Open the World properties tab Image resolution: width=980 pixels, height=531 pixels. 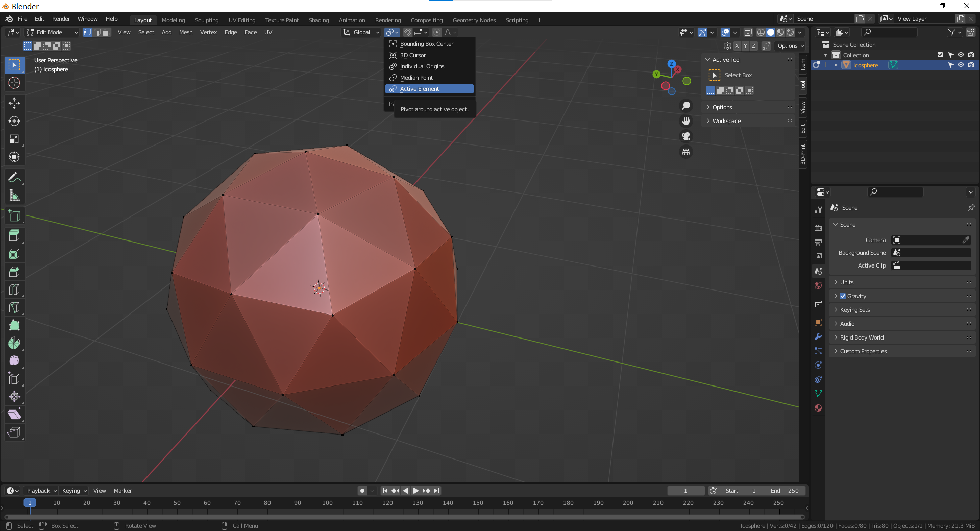pos(818,285)
